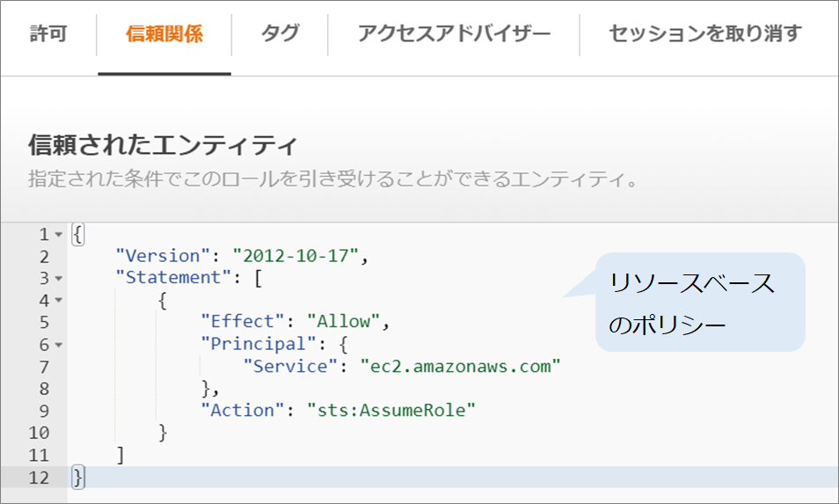Click the 信頼されたエンティティ heading
Screen dimensions: 839x504
(164, 144)
